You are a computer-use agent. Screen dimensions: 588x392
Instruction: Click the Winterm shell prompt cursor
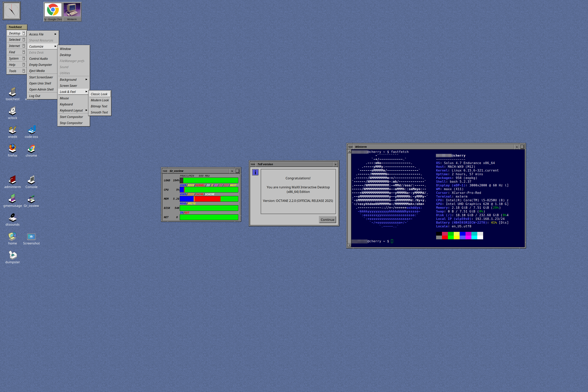(x=392, y=241)
